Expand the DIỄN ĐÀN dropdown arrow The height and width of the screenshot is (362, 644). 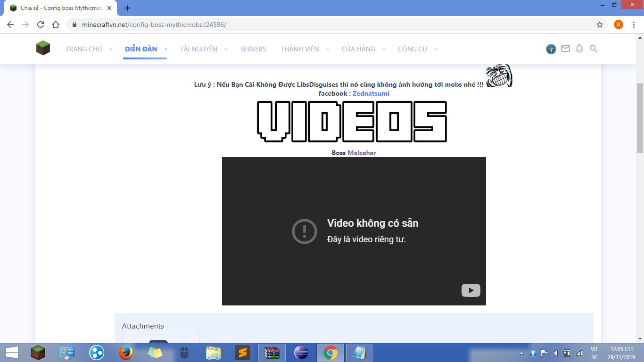pyautogui.click(x=166, y=49)
